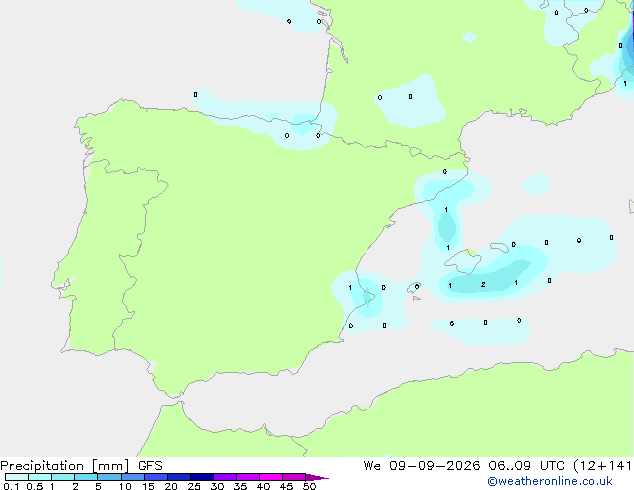Click the 5 mm blue legend swatch
The width and height of the screenshot is (634, 490).
(109, 477)
